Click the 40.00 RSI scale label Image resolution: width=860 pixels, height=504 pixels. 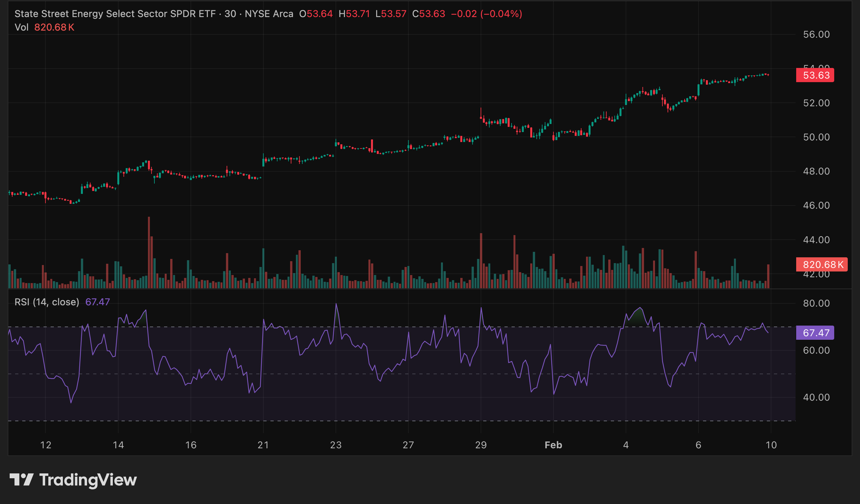816,397
